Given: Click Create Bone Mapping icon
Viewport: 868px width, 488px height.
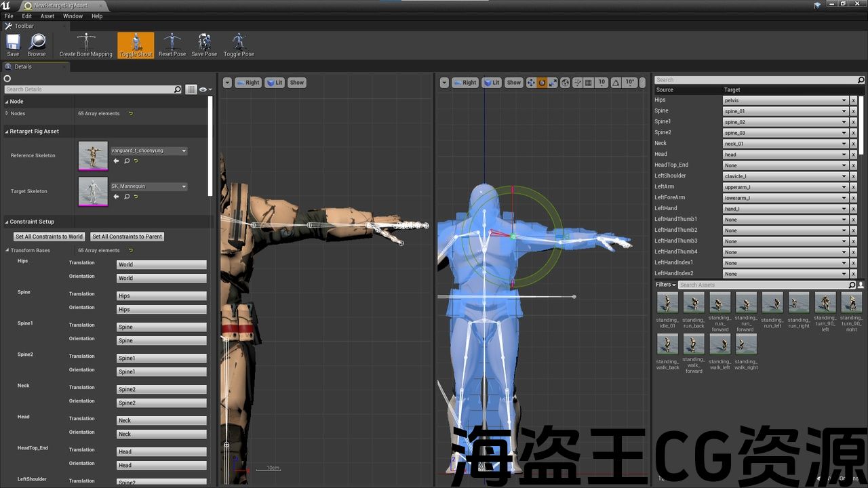Looking at the screenshot, I should click(x=86, y=44).
